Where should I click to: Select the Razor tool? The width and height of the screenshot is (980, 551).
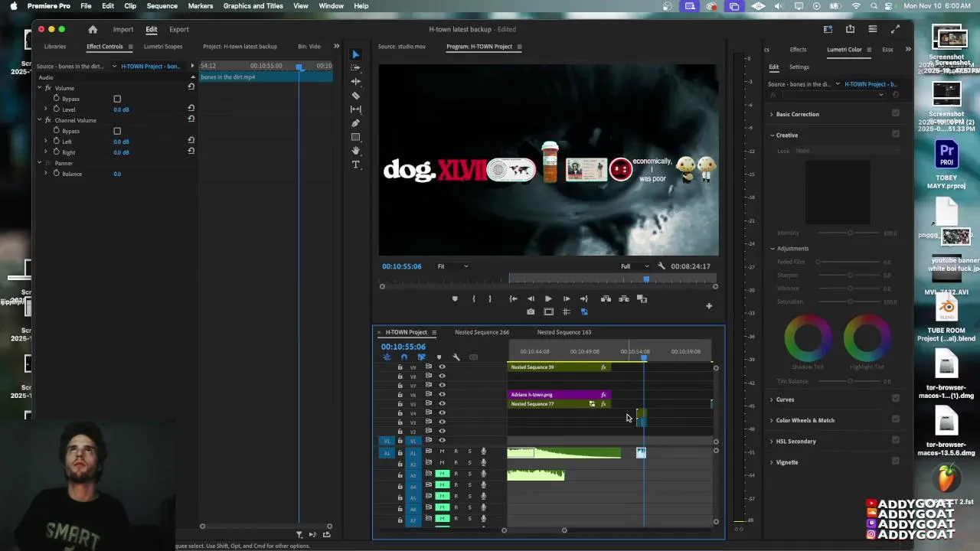click(x=355, y=96)
